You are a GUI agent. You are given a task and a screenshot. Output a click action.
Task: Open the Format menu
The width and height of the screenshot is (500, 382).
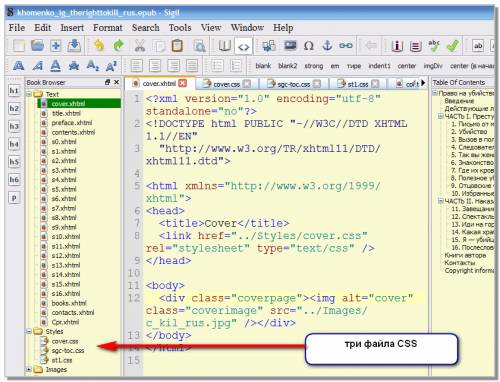coord(108,28)
